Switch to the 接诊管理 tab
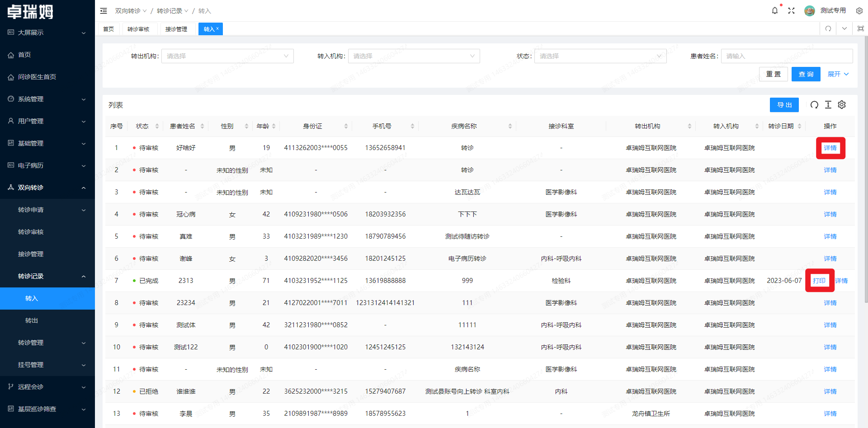868x428 pixels. tap(176, 29)
